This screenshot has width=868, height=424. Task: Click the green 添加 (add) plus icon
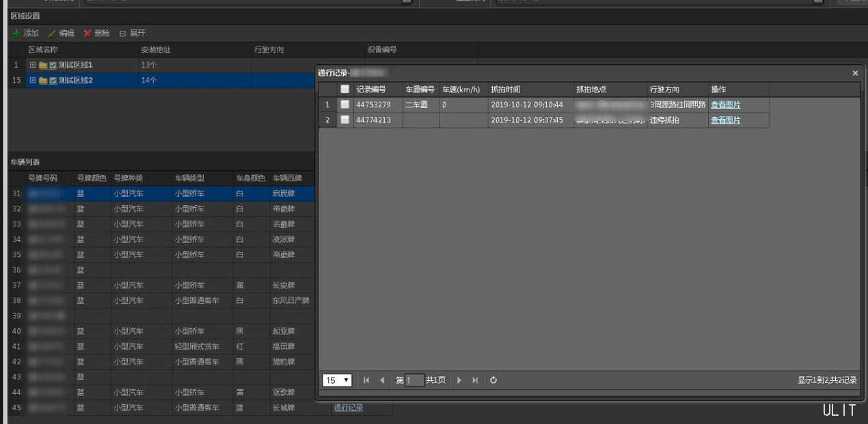click(x=16, y=33)
